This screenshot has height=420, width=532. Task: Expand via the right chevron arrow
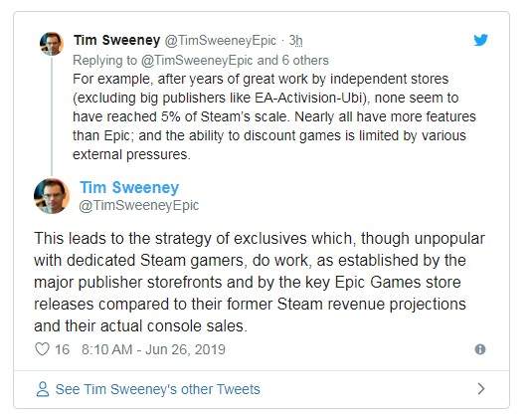point(480,389)
